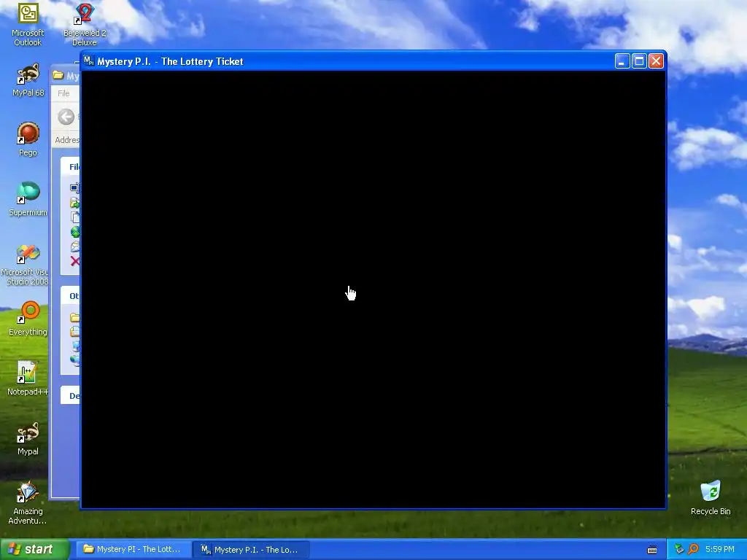This screenshot has height=560, width=747.
Task: Click the orange Everything magnifier tray icon
Action: (693, 549)
